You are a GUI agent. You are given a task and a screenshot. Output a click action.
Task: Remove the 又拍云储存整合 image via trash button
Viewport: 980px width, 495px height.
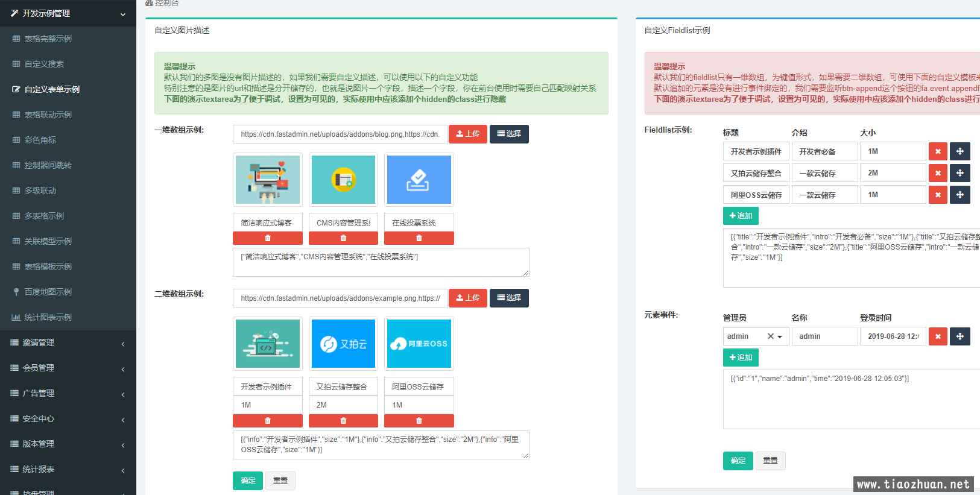(343, 421)
